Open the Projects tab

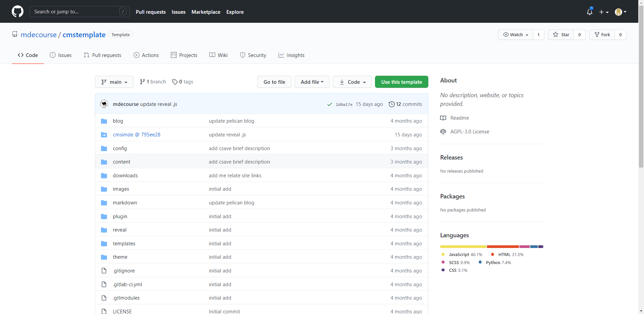tap(184, 55)
